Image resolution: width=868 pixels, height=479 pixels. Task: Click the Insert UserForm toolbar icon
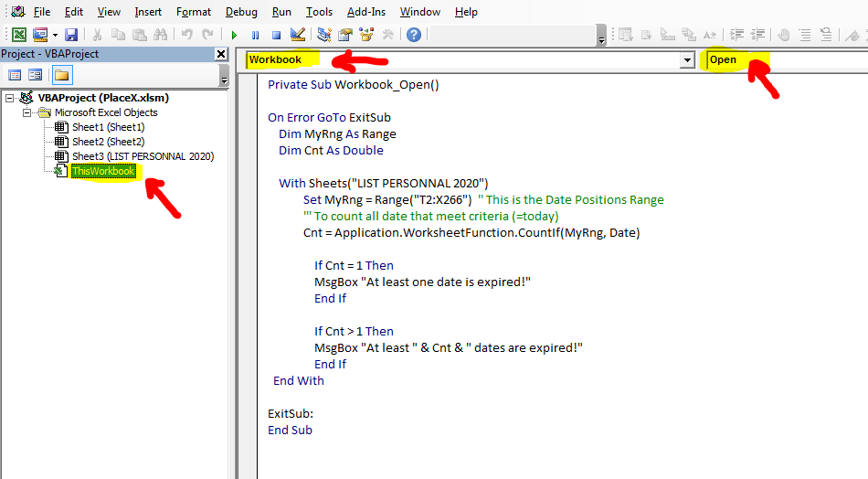tap(40, 35)
